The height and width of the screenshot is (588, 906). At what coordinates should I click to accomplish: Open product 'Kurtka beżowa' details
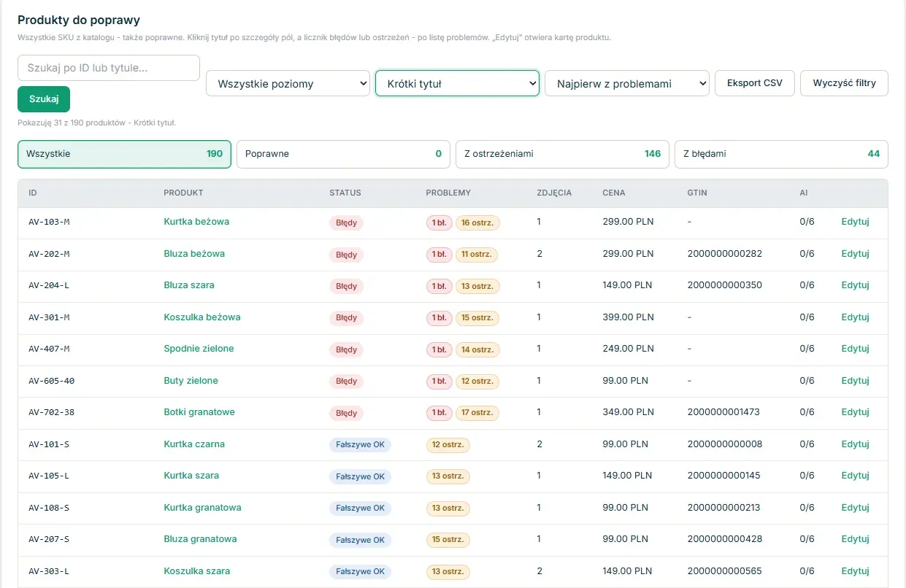click(x=196, y=222)
